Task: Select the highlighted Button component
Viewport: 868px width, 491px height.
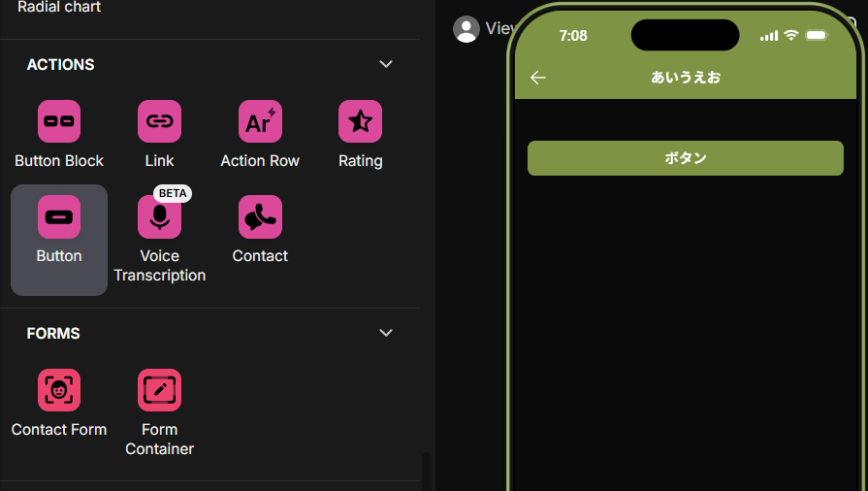Action: [59, 240]
